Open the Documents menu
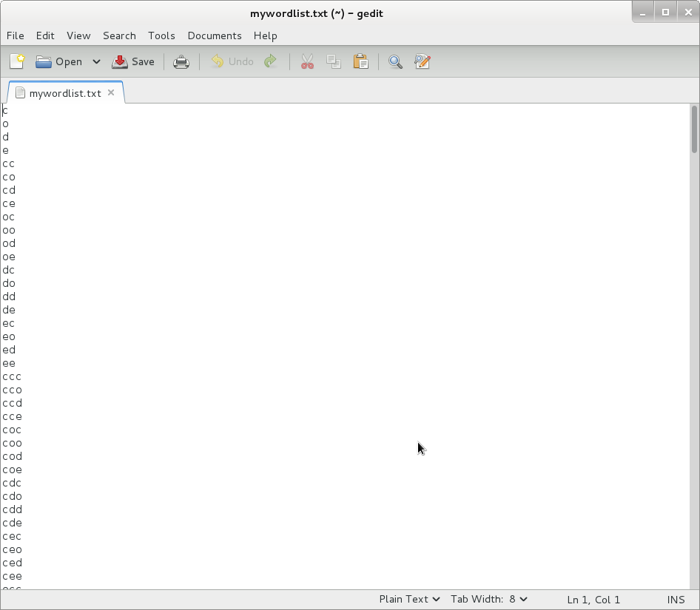700x610 pixels. point(214,35)
